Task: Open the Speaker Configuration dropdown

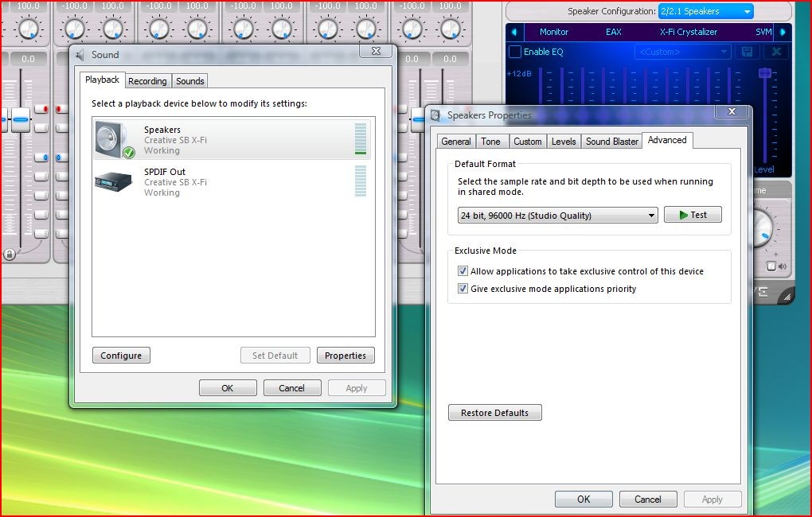Action: [705, 11]
